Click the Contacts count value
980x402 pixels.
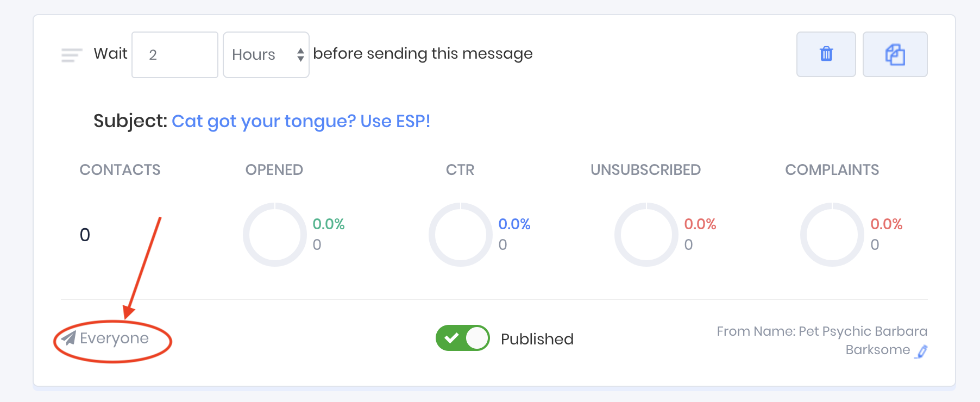coord(85,235)
